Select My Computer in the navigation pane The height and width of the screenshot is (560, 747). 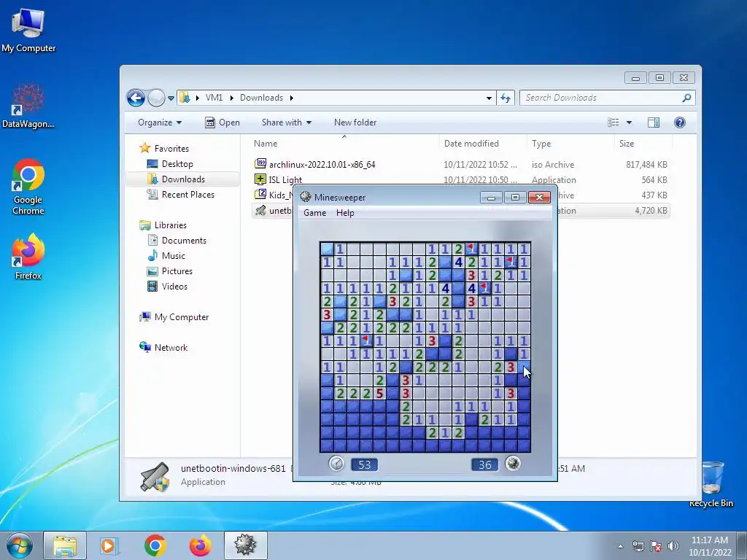click(174, 317)
